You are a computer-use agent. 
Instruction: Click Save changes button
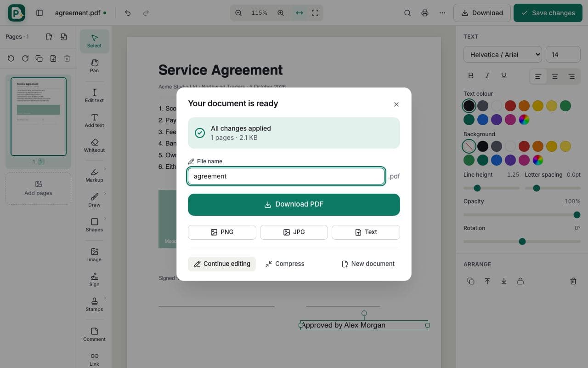tap(548, 13)
